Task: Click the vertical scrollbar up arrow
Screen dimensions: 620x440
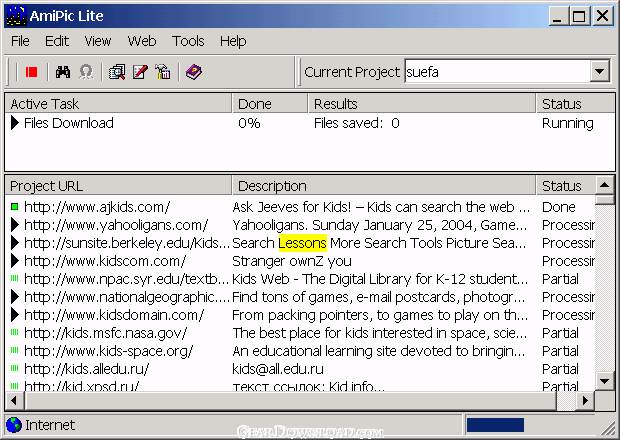Action: click(x=605, y=185)
